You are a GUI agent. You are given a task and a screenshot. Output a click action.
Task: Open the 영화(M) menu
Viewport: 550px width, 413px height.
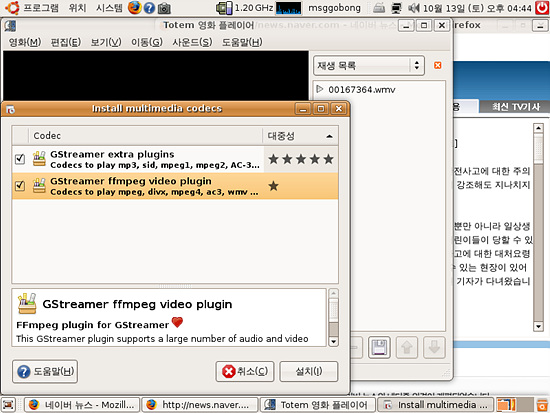[x=25, y=42]
